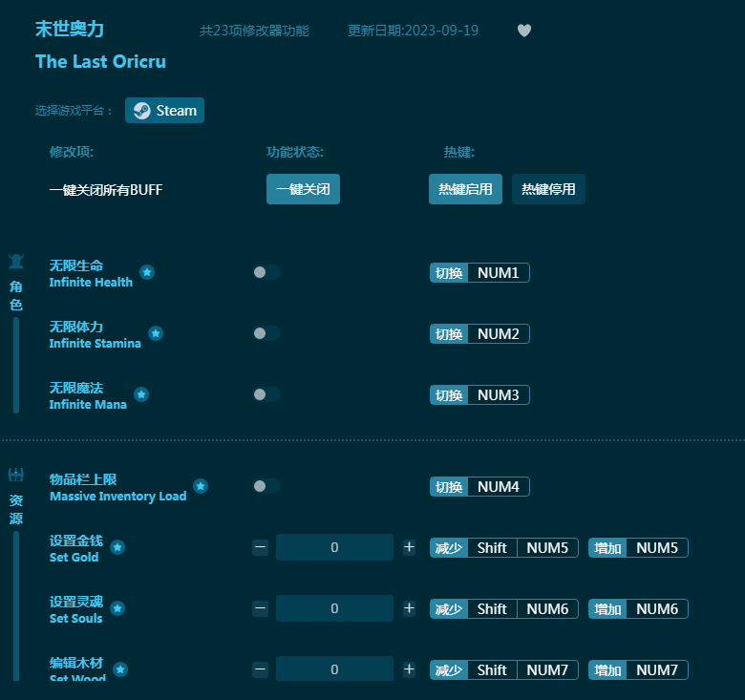Click Shift key in Set Gold decrease hotkey

(x=492, y=548)
